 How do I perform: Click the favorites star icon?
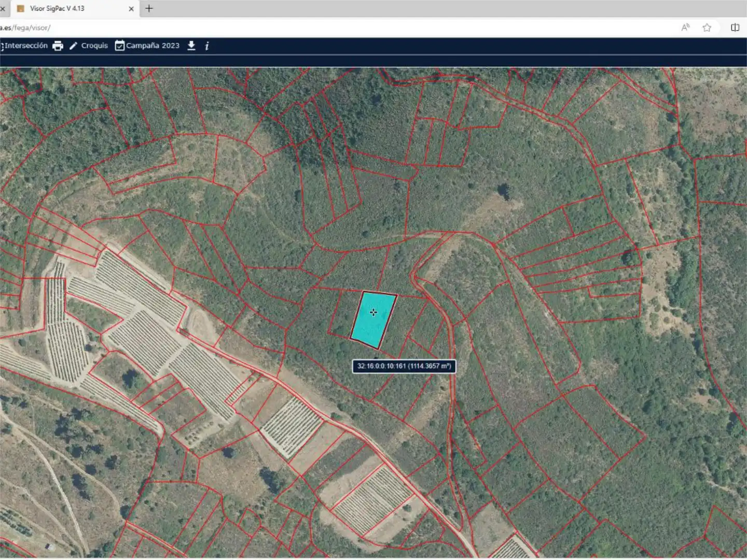click(707, 27)
